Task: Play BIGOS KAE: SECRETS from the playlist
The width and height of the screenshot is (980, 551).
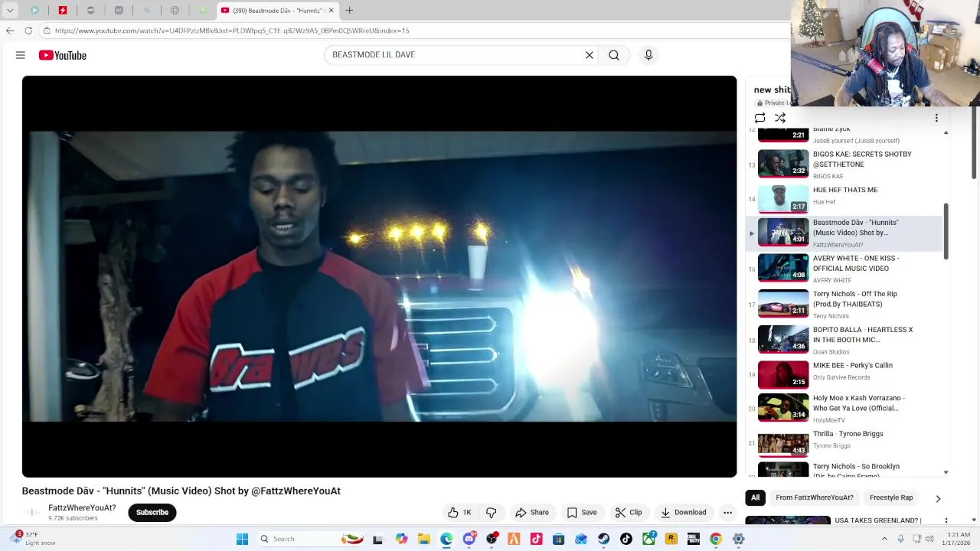Action: point(844,164)
